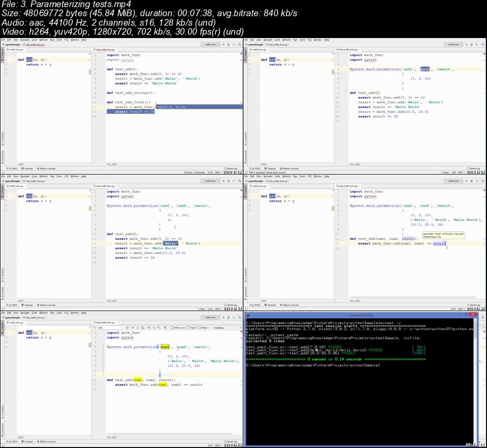This screenshot has width=487, height=448.
Task: Close the Command Prompt window
Action: 473,315
